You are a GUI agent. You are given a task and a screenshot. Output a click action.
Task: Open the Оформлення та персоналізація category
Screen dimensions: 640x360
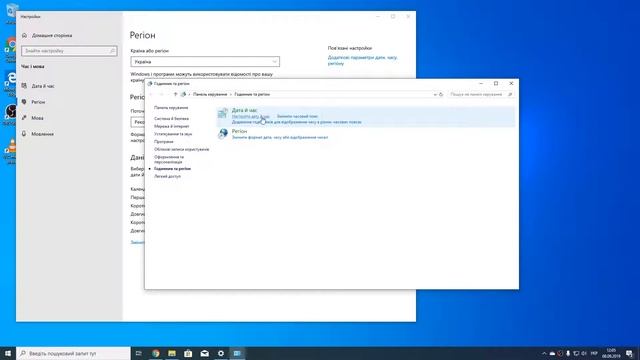click(169, 160)
